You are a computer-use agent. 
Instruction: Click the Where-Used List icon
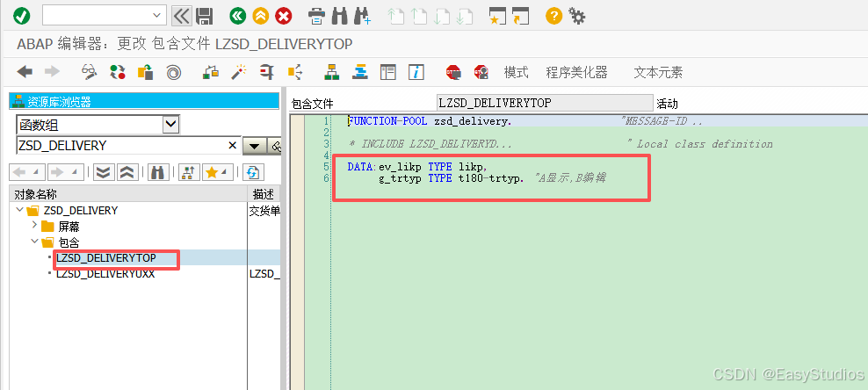point(295,72)
